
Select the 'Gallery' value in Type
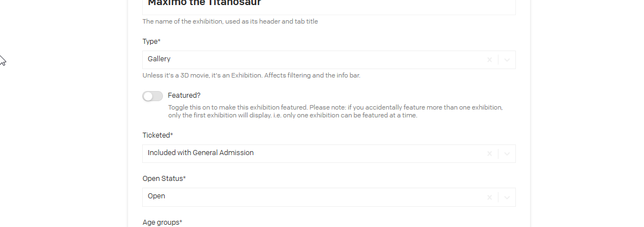click(159, 59)
